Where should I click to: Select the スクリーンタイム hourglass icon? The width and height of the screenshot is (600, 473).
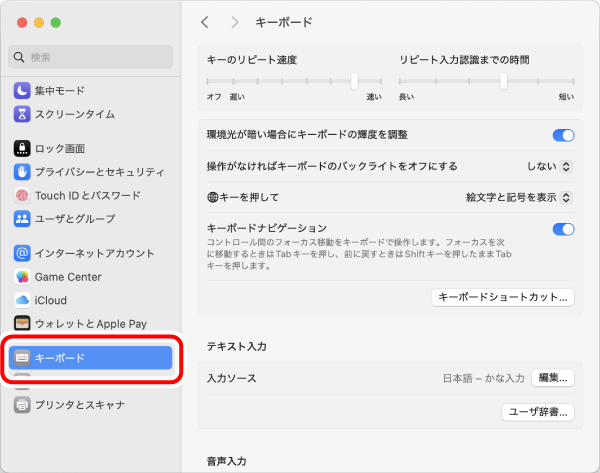click(22, 114)
